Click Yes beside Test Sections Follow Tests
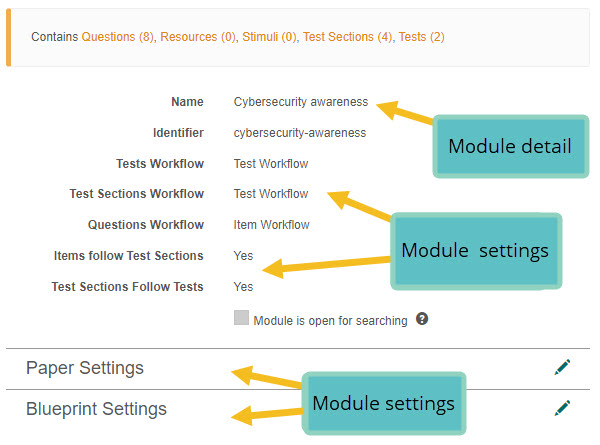 pos(244,287)
